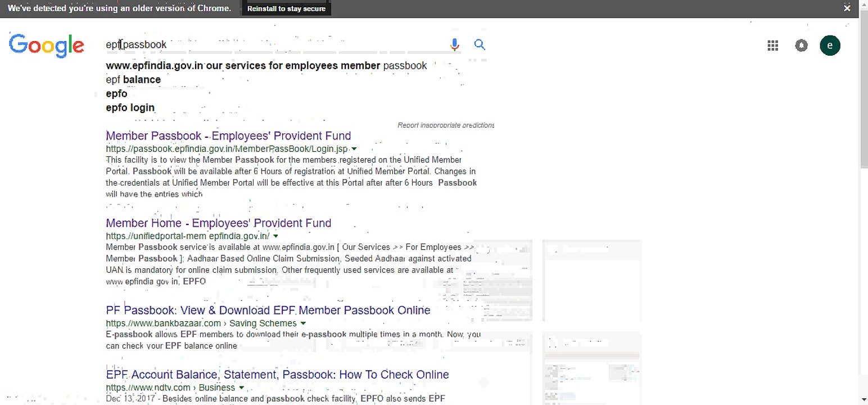Click the 'https://www.bankbazaar.com › Saving Schemes' breadcrumb
This screenshot has height=405, width=868.
pos(201,323)
